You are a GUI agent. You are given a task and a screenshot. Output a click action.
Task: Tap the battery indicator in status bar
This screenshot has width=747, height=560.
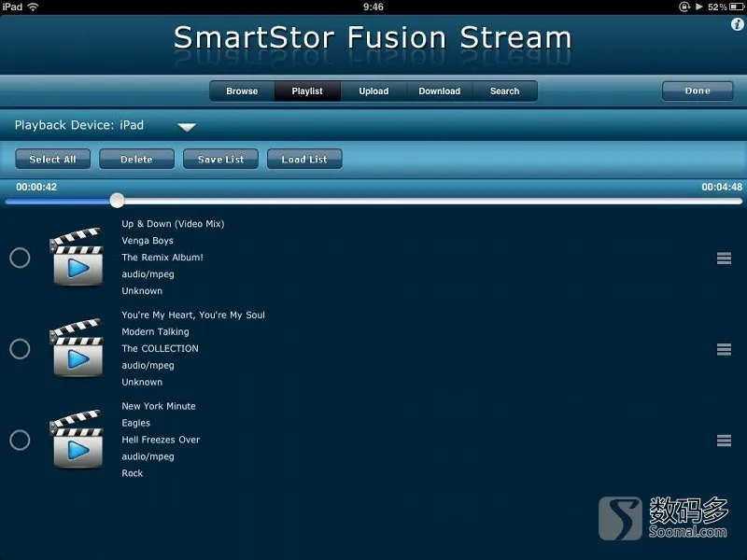coord(736,7)
